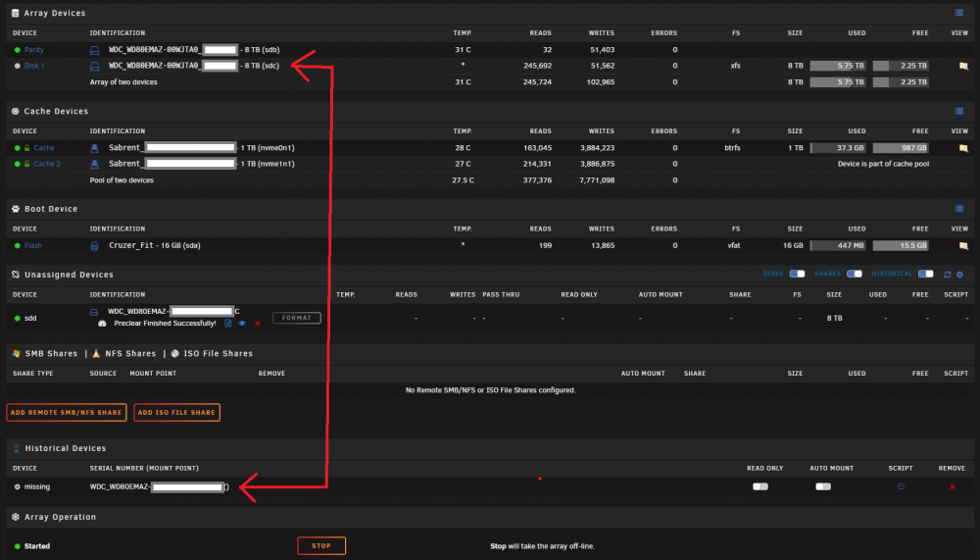This screenshot has height=560, width=980.
Task: Click the Historical Devices section header
Action: (x=65, y=448)
